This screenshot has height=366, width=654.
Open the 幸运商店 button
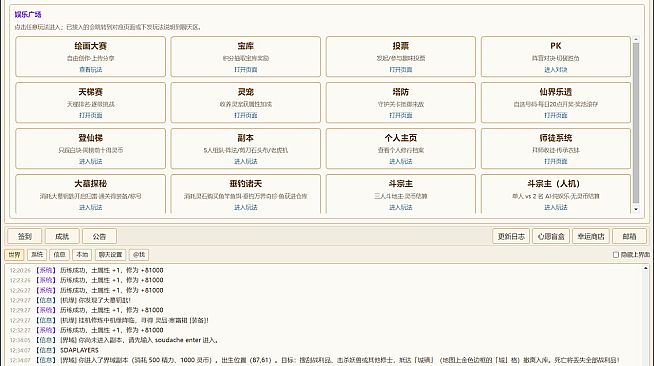tap(591, 236)
